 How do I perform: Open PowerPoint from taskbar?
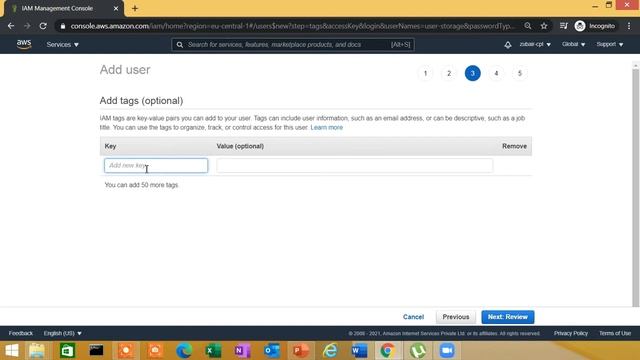301,351
